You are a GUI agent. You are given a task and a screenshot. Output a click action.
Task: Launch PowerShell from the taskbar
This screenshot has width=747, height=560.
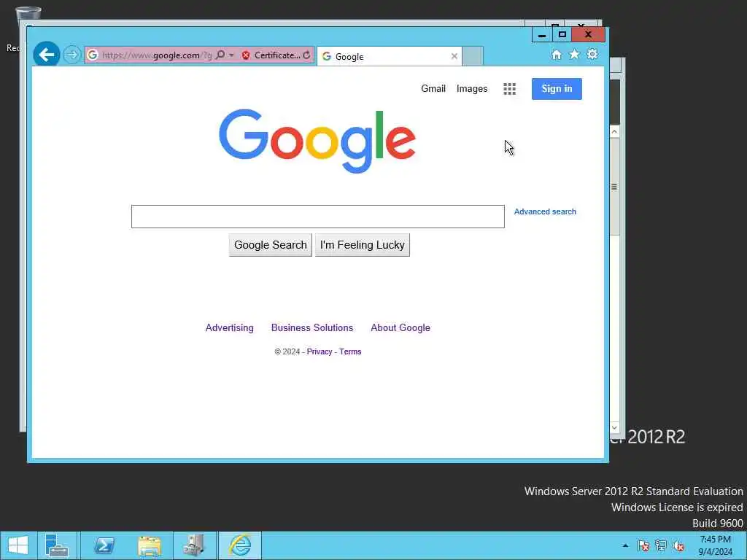tap(104, 545)
